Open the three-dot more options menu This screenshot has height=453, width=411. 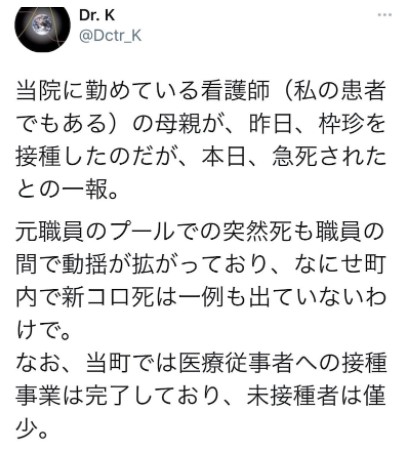(384, 15)
